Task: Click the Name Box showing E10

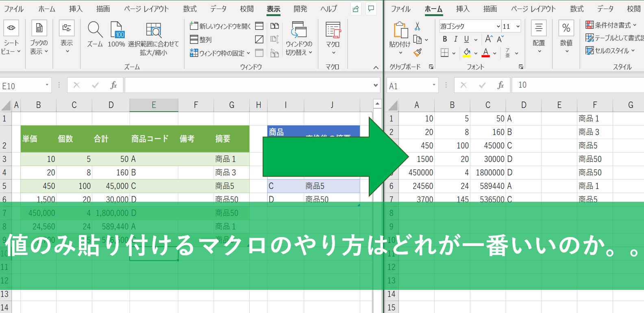Action: coord(22,86)
